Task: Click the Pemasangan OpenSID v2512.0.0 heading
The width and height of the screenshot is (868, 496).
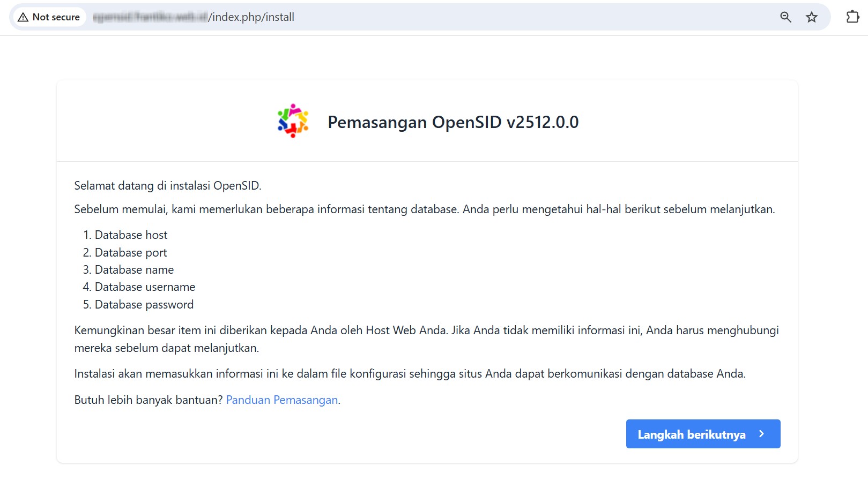Action: [x=452, y=122]
